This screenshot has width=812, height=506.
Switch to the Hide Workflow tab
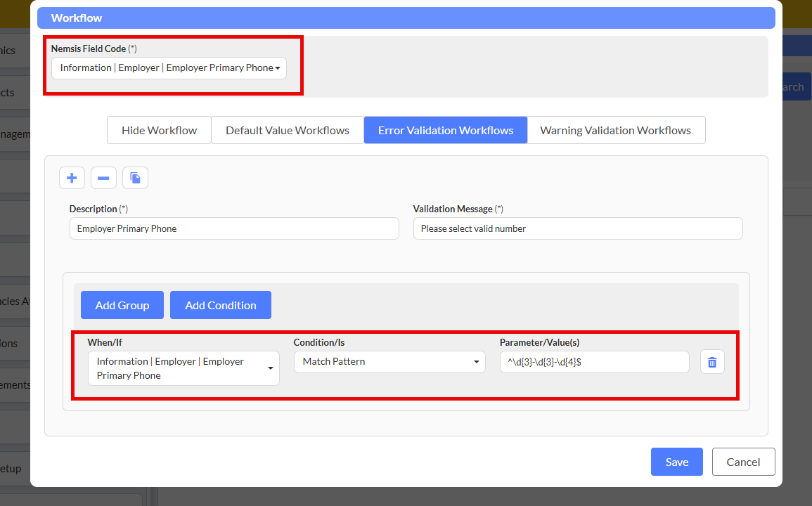159,130
